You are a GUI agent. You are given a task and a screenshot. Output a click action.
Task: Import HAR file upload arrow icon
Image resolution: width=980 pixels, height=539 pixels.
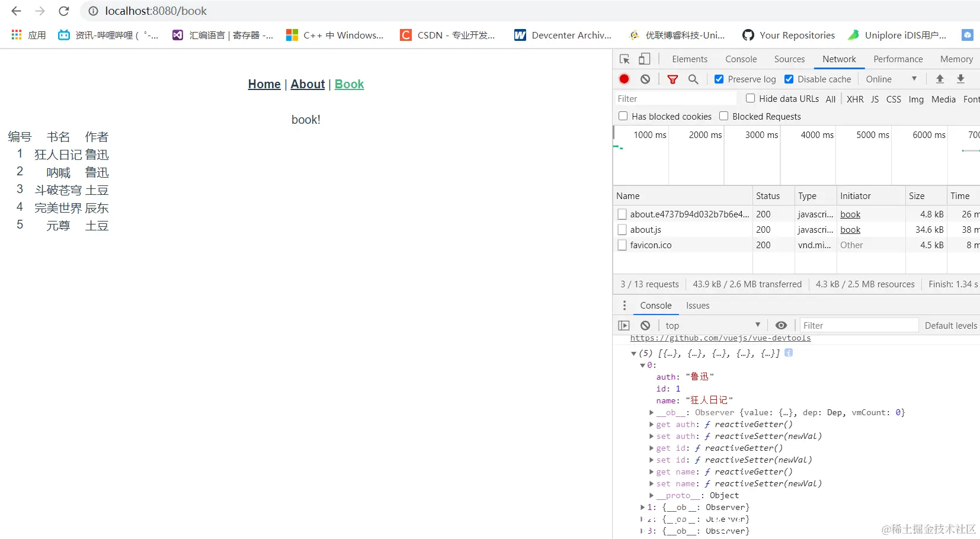pos(940,79)
